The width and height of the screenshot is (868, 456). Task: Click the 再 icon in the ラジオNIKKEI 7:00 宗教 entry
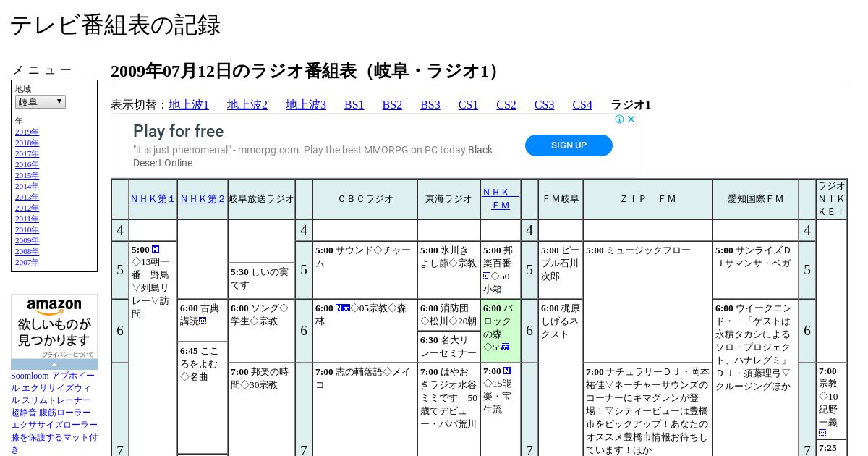click(822, 433)
